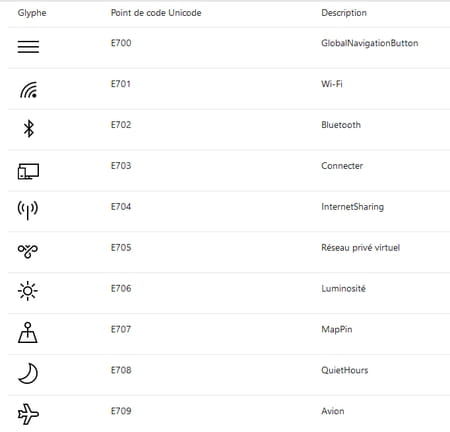
Task: Click the Glyphe column header
Action: 32,13
